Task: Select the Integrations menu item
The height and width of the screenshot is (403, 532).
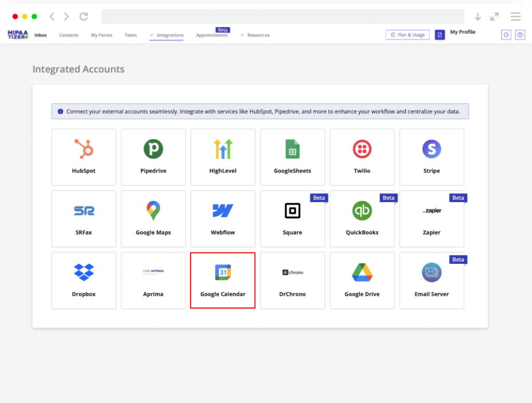Action: tap(170, 35)
